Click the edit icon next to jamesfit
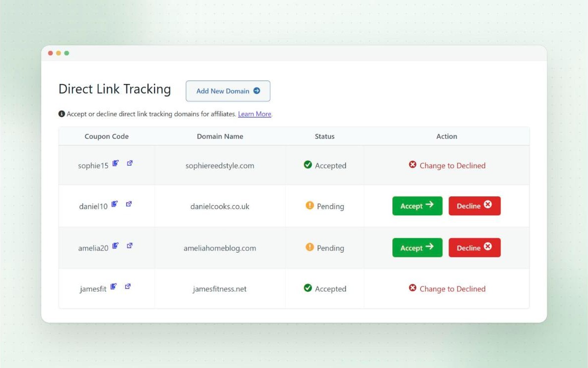Image resolution: width=588 pixels, height=368 pixels. point(114,286)
